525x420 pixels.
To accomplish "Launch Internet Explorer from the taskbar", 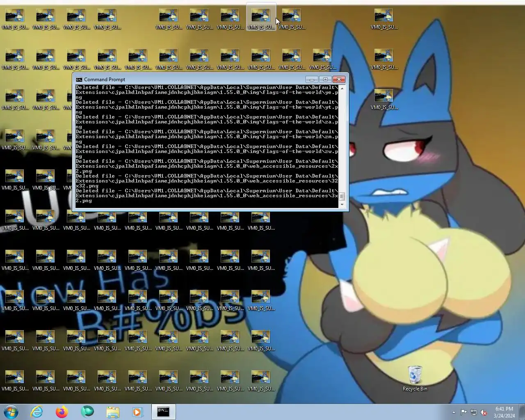I will tap(37, 412).
